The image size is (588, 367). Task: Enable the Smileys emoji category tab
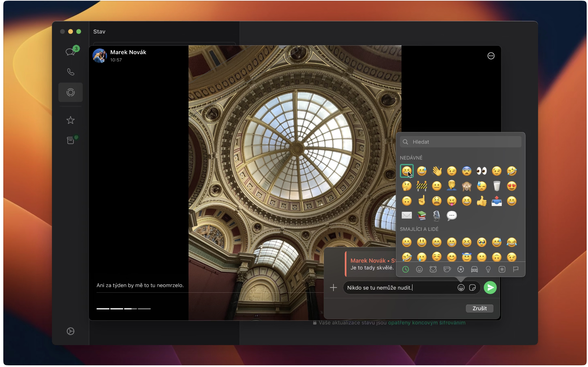tap(419, 269)
